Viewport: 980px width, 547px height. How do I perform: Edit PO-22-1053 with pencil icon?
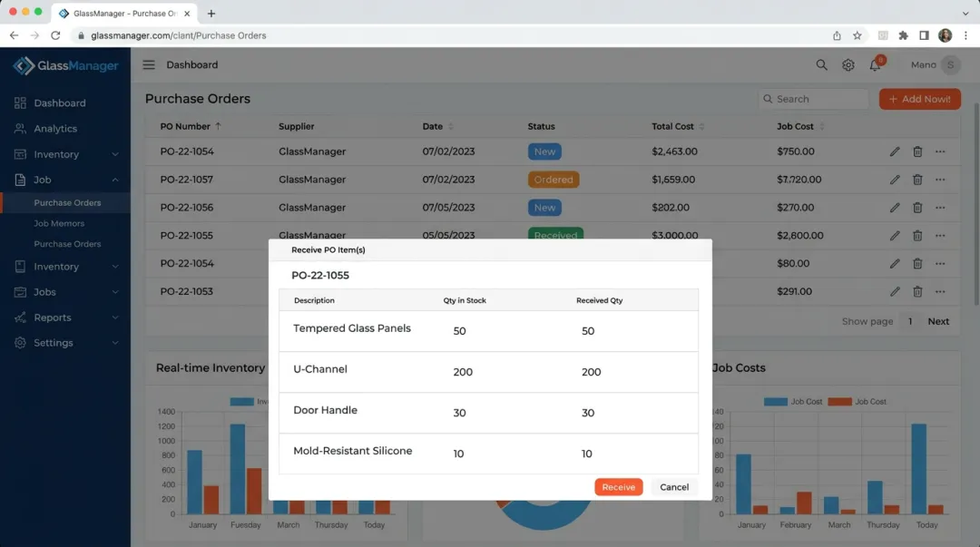pos(895,291)
